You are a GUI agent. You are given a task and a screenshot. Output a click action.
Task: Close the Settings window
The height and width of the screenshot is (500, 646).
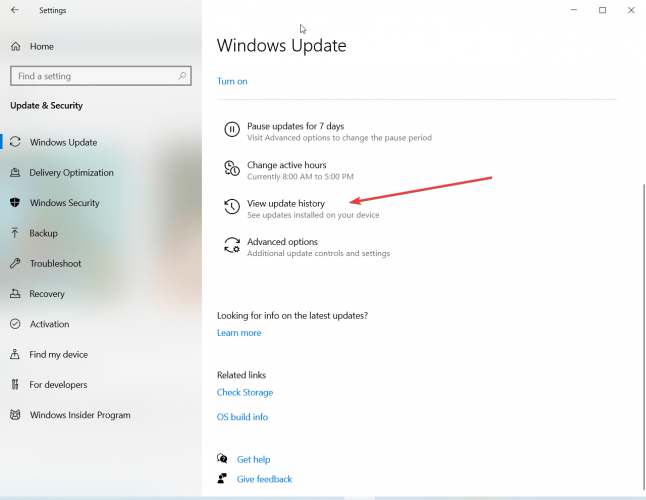point(631,10)
